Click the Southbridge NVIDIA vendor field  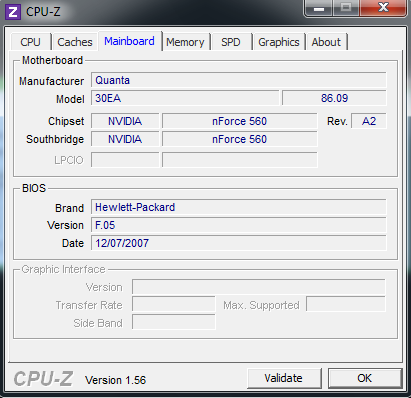pyautogui.click(x=125, y=139)
